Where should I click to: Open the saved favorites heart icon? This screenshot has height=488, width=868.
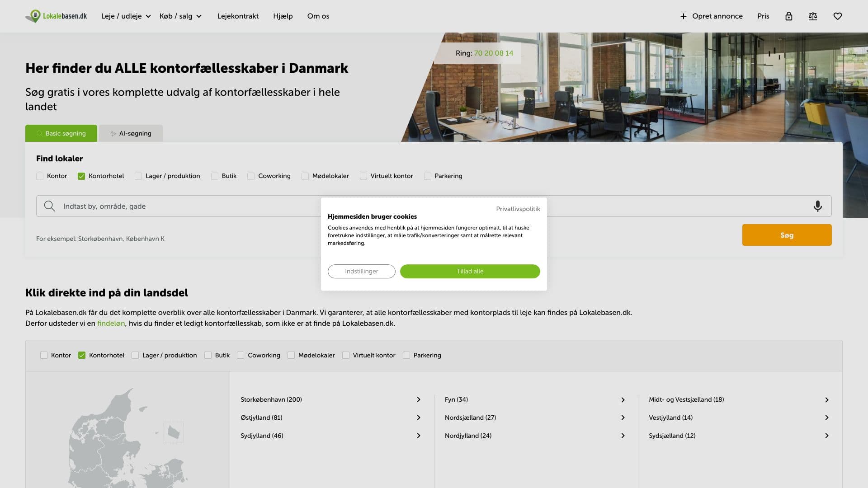click(838, 16)
